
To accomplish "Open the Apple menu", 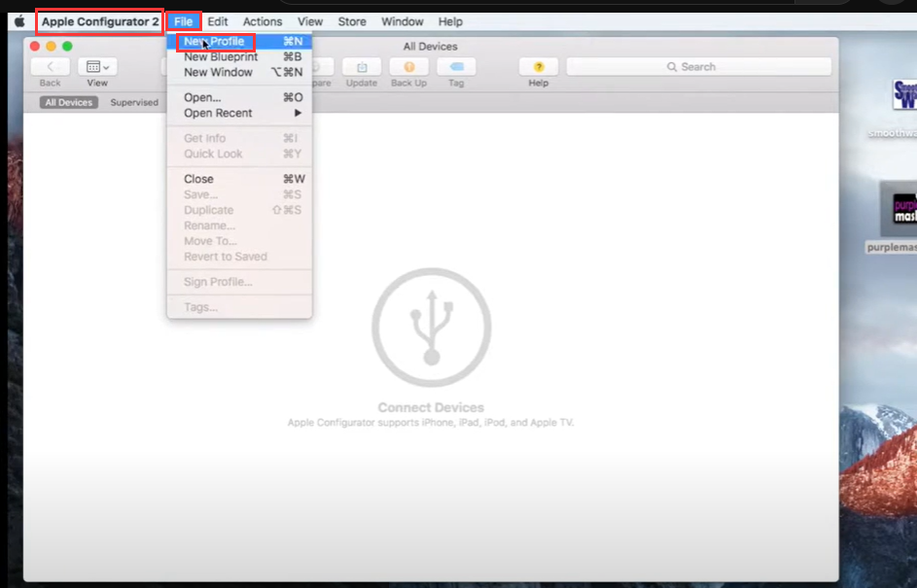I will point(19,21).
